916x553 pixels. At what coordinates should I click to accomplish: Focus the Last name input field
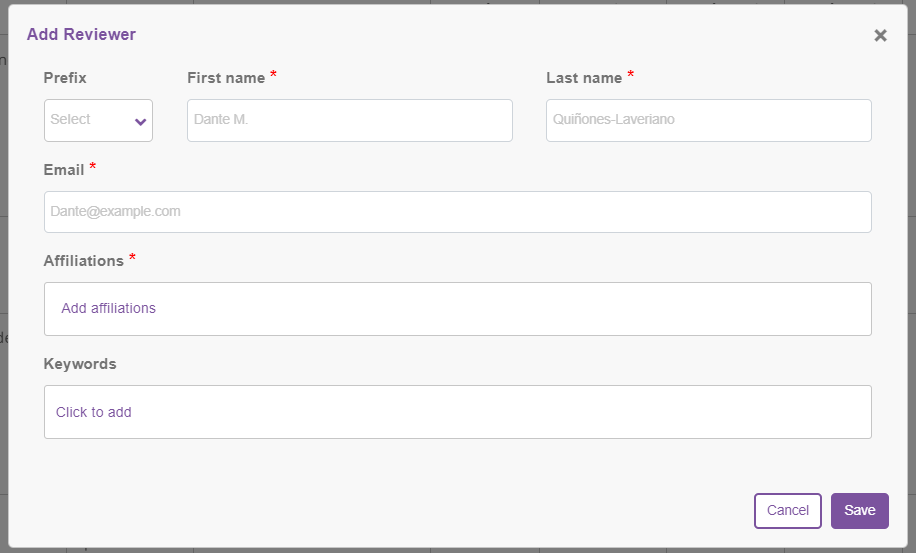(x=709, y=120)
